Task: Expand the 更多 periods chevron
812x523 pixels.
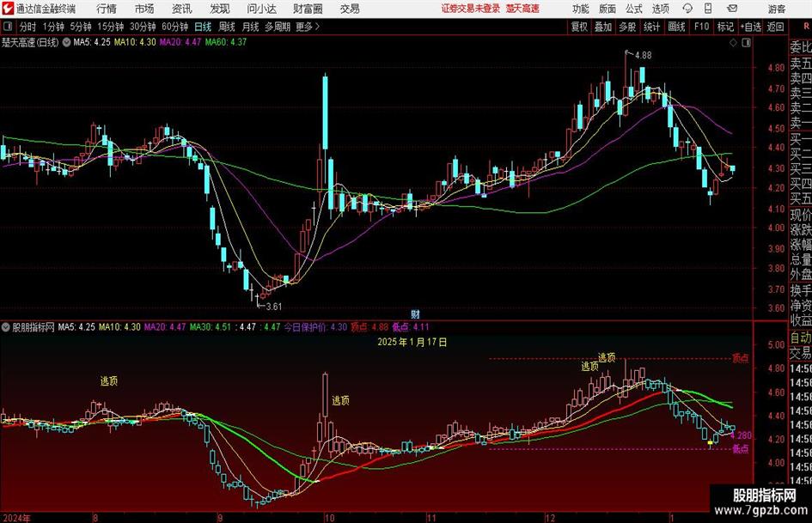Action: (x=317, y=27)
